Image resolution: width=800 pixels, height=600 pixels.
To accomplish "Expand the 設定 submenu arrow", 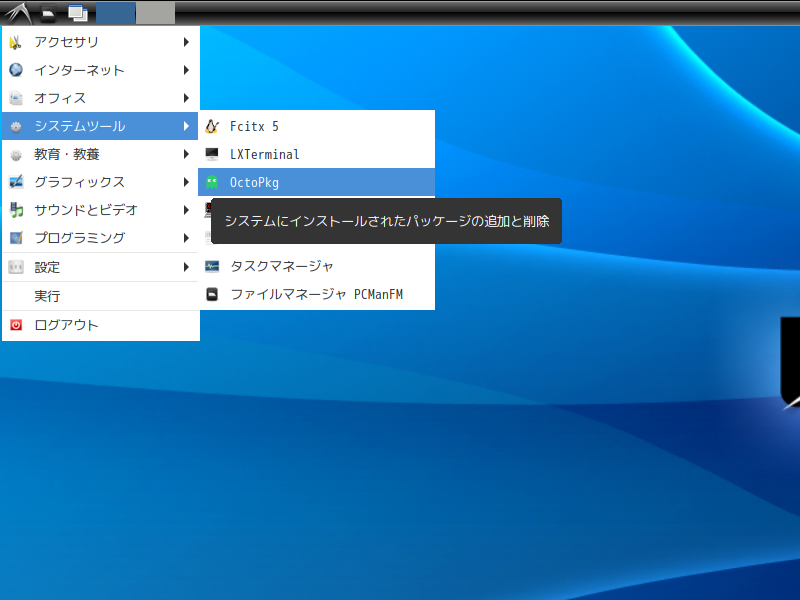I will (186, 267).
